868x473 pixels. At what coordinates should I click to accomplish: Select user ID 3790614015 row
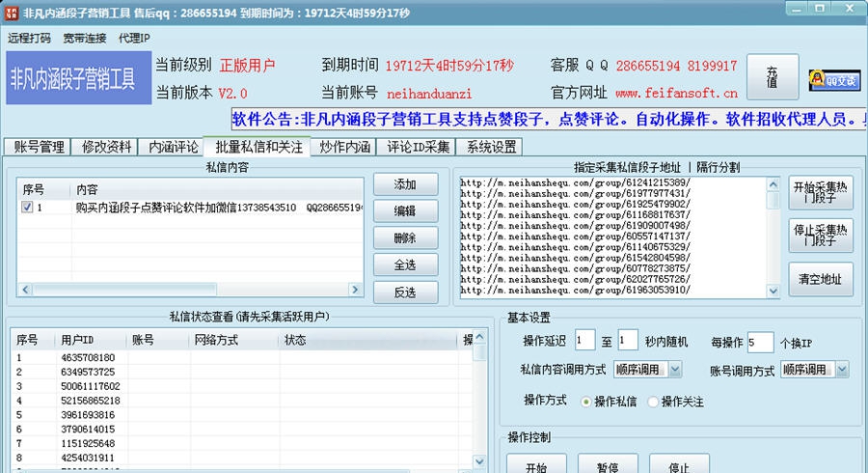coord(242,430)
